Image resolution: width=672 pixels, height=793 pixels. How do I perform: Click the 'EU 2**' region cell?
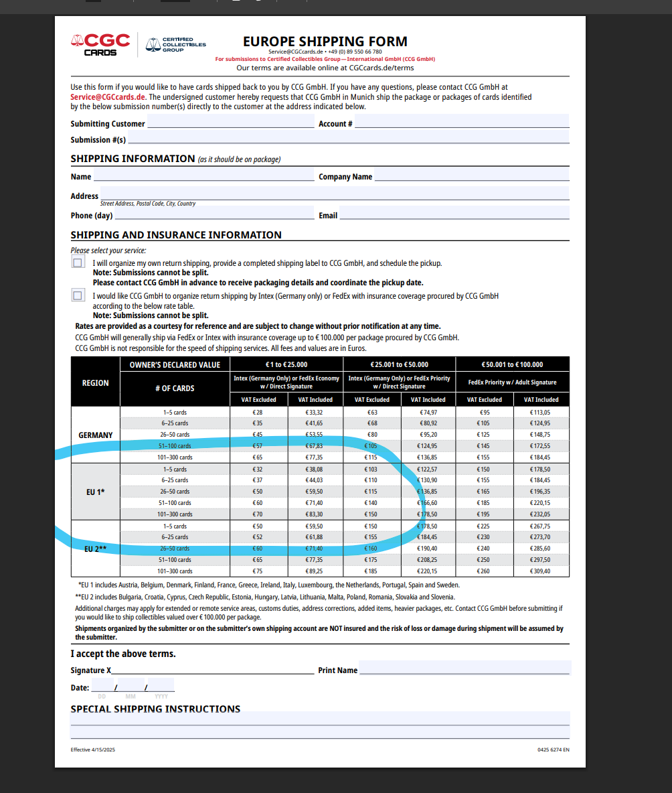coord(96,549)
